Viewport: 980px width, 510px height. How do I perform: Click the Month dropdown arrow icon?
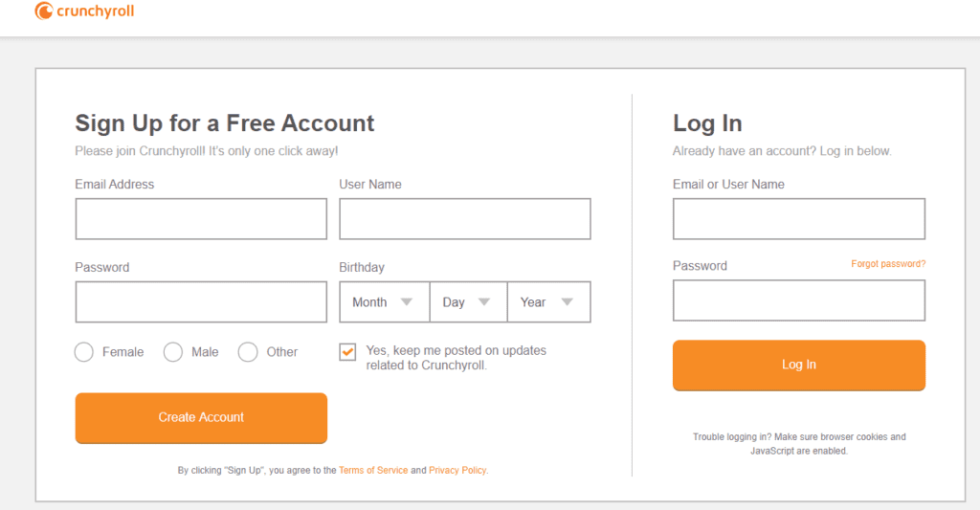point(406,301)
